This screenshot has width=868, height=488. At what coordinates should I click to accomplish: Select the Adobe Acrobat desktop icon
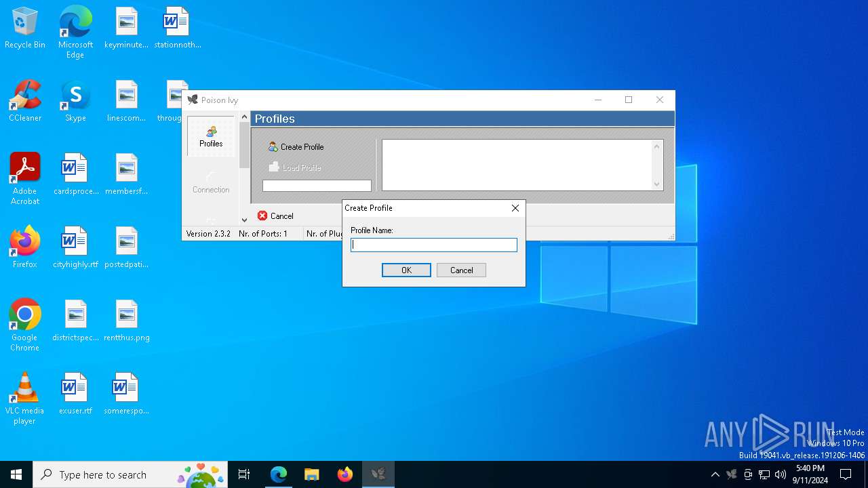[x=25, y=179]
